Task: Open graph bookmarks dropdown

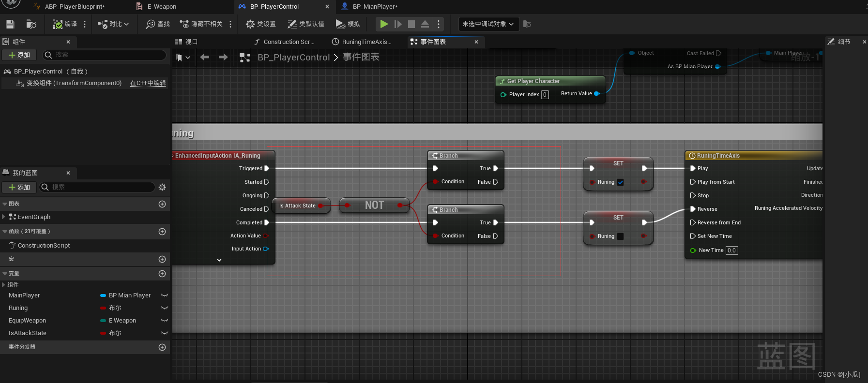Action: coord(183,58)
